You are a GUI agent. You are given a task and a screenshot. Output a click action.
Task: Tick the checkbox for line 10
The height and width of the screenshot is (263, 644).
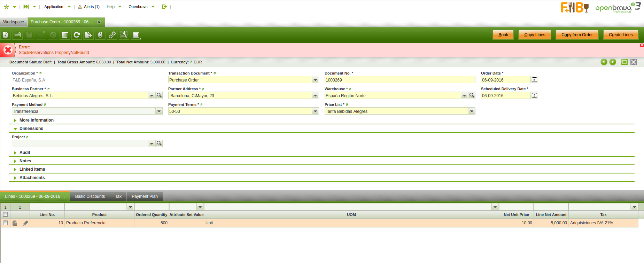click(x=5, y=223)
